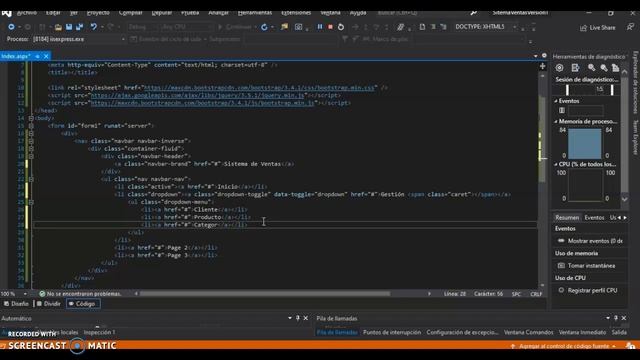
Task: Open the Proyecto menu
Action: point(98,13)
